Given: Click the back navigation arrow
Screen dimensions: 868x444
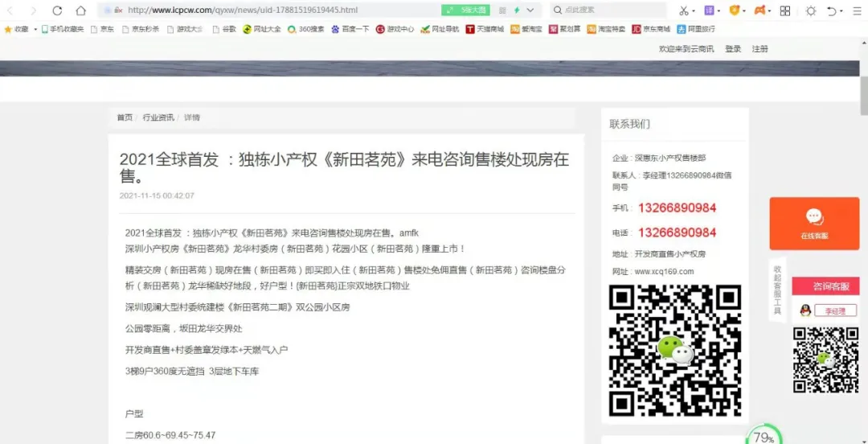Looking at the screenshot, I should point(10,10).
